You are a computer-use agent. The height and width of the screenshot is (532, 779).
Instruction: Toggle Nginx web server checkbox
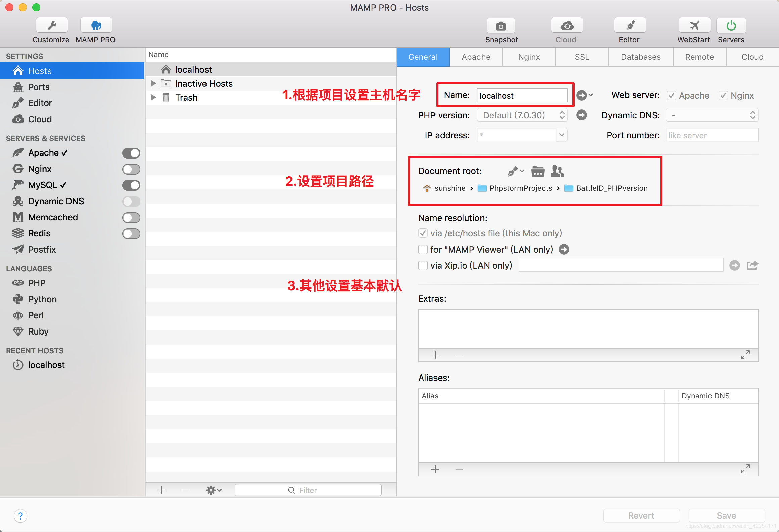pos(723,96)
